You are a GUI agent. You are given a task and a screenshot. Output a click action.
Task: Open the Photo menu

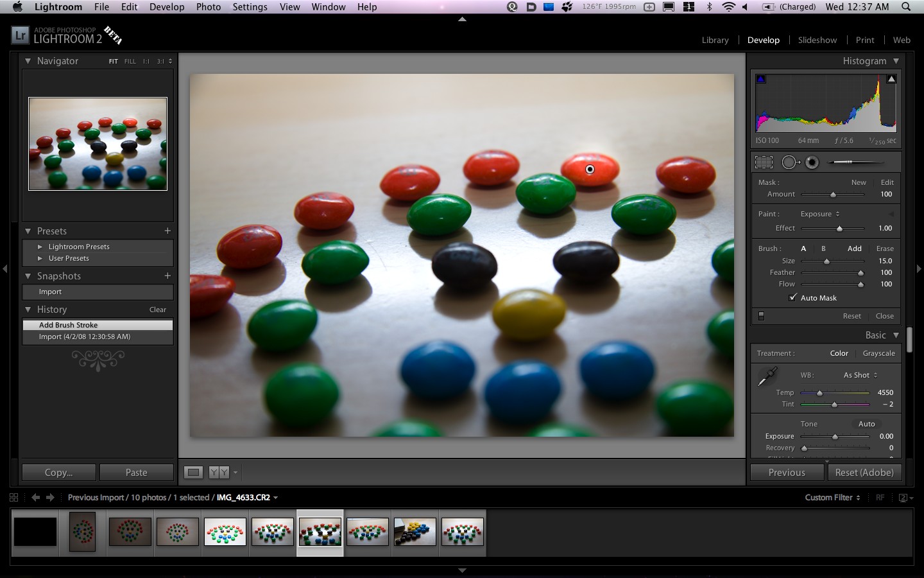pyautogui.click(x=208, y=7)
